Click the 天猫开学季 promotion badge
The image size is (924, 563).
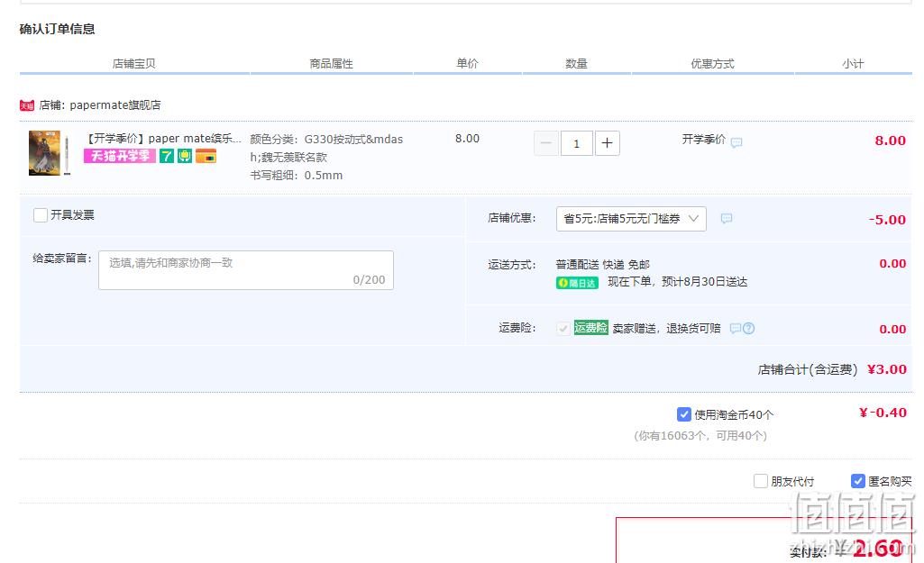click(120, 156)
